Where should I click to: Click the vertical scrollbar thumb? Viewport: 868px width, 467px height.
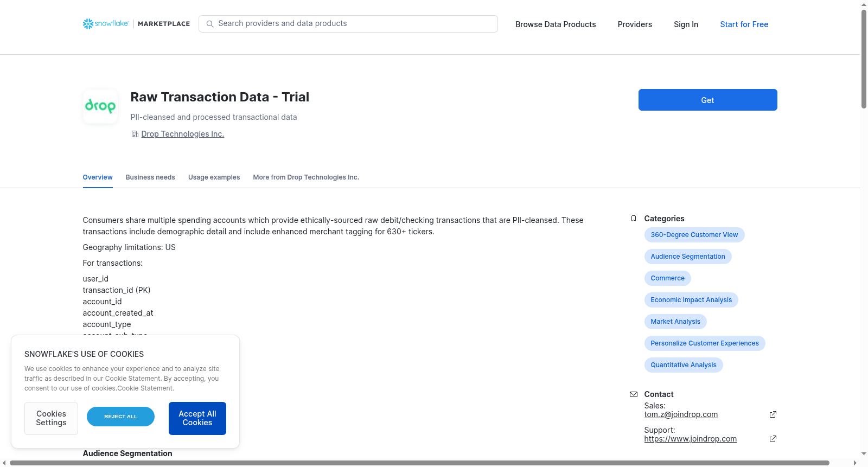click(x=864, y=59)
